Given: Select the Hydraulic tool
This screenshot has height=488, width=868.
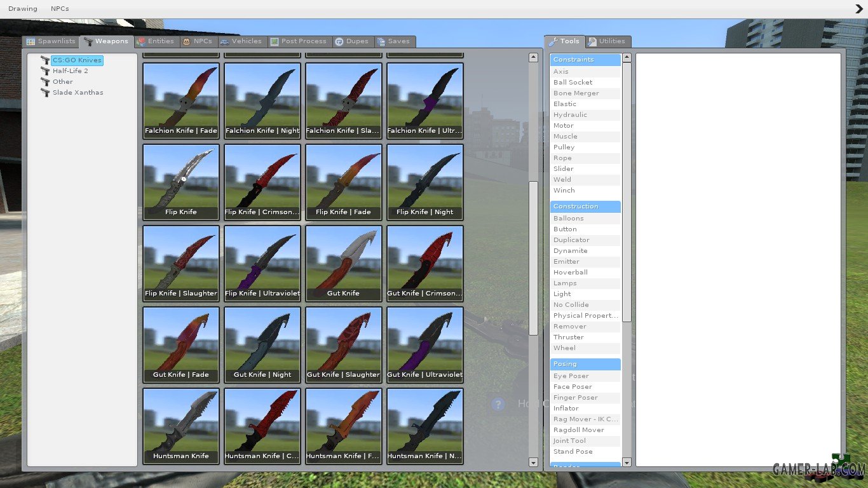Looking at the screenshot, I should coord(585,115).
